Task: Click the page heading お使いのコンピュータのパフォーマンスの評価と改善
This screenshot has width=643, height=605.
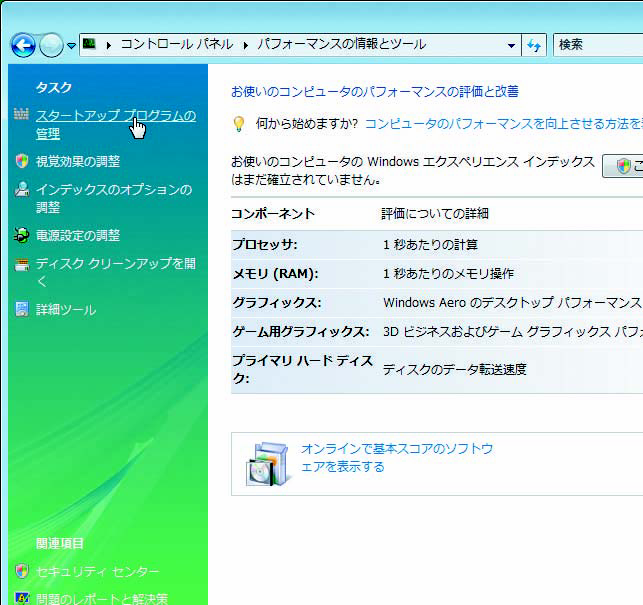Action: coord(375,91)
